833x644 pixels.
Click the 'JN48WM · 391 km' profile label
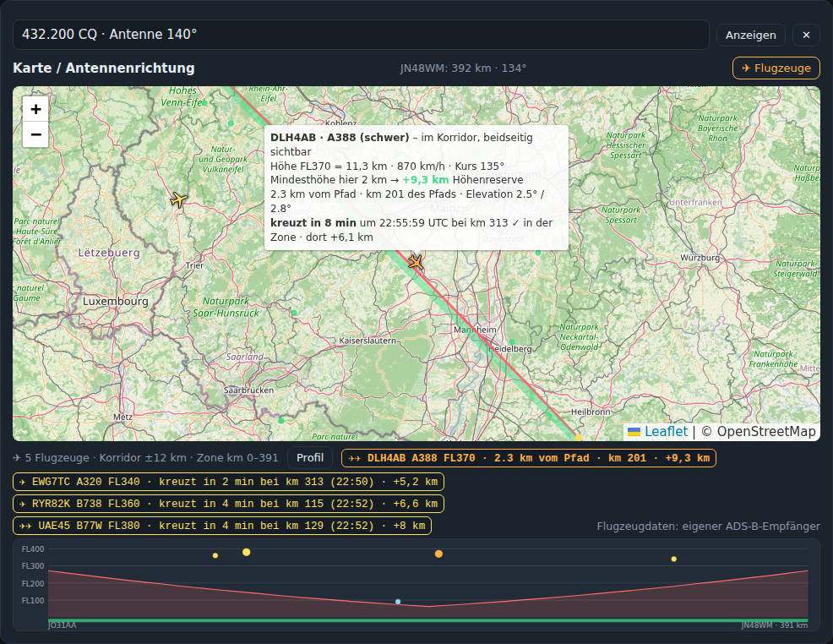point(775,625)
